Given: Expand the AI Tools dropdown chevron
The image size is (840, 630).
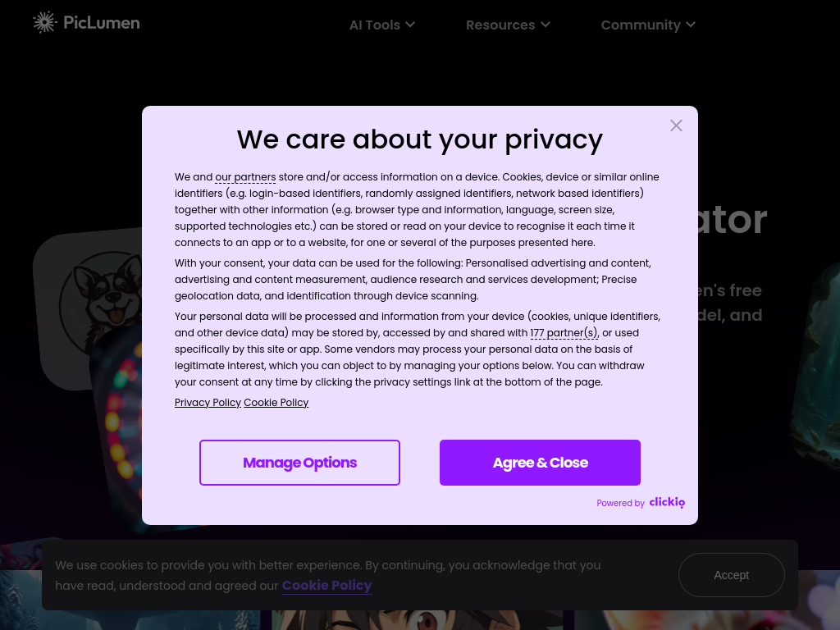Looking at the screenshot, I should tap(410, 25).
